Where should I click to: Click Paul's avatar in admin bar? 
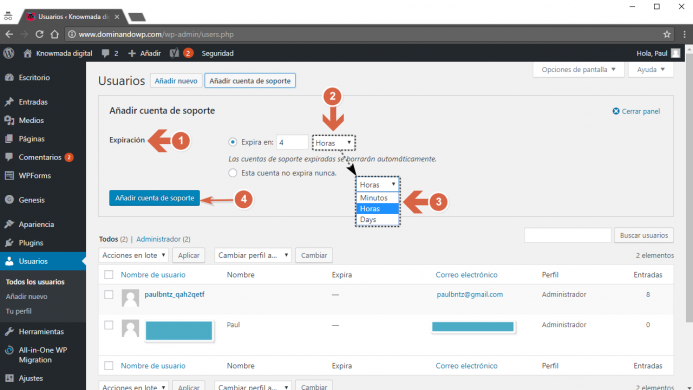tap(675, 53)
